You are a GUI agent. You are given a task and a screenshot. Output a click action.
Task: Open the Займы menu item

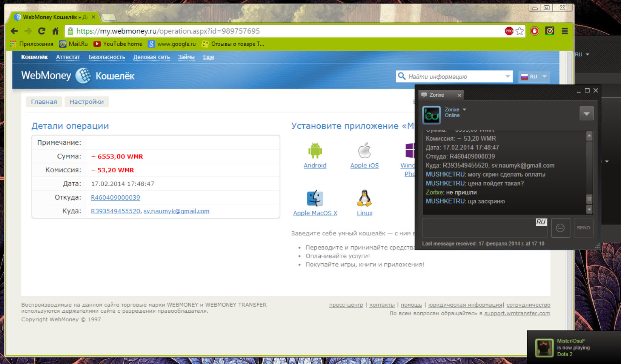point(186,57)
